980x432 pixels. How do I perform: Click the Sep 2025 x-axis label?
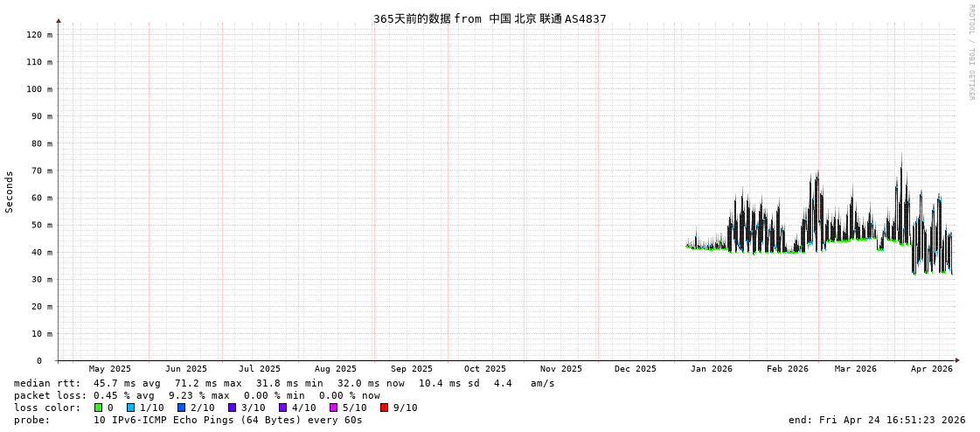[x=411, y=369]
